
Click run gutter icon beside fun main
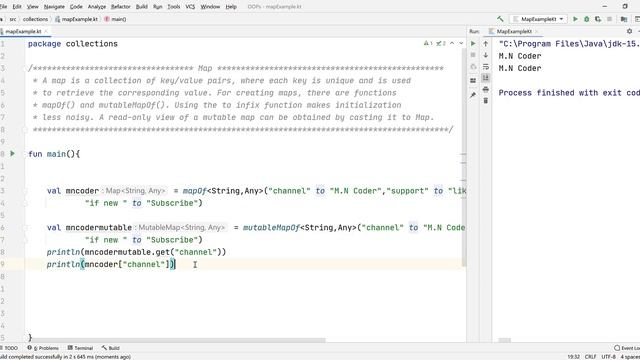(12, 153)
